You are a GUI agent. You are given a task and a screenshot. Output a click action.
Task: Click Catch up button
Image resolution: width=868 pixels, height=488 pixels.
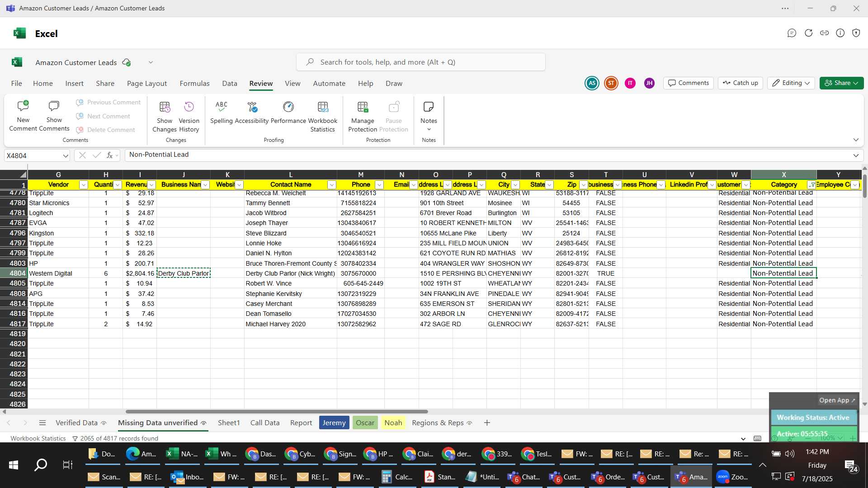tap(741, 83)
